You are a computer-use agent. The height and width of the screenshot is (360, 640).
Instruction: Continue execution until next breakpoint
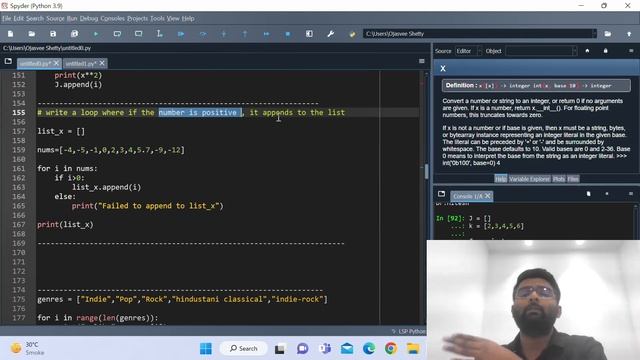[267, 34]
